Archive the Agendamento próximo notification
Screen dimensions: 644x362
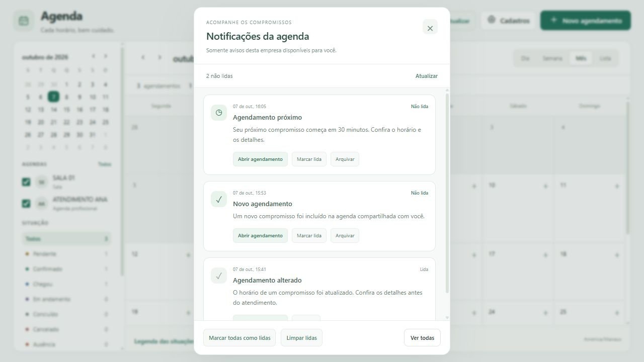coord(345,159)
